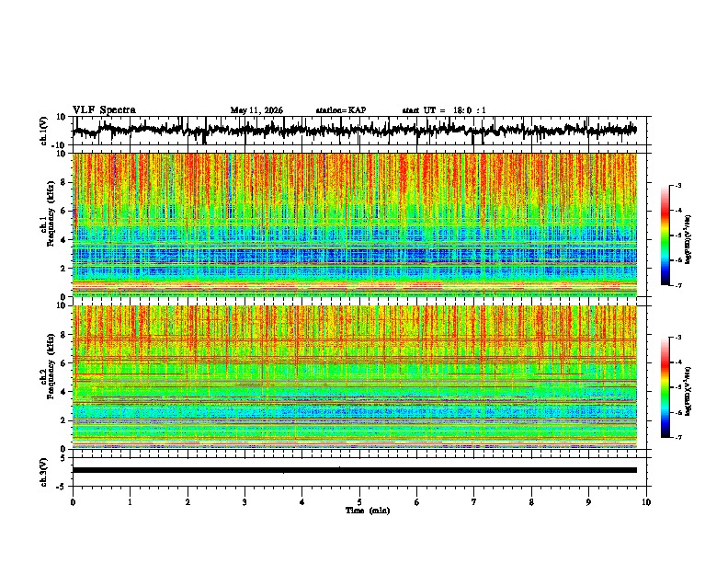This screenshot has width=728, height=563.
Task: Click the ch.1 voltage waveform trace
Action: 354,130
